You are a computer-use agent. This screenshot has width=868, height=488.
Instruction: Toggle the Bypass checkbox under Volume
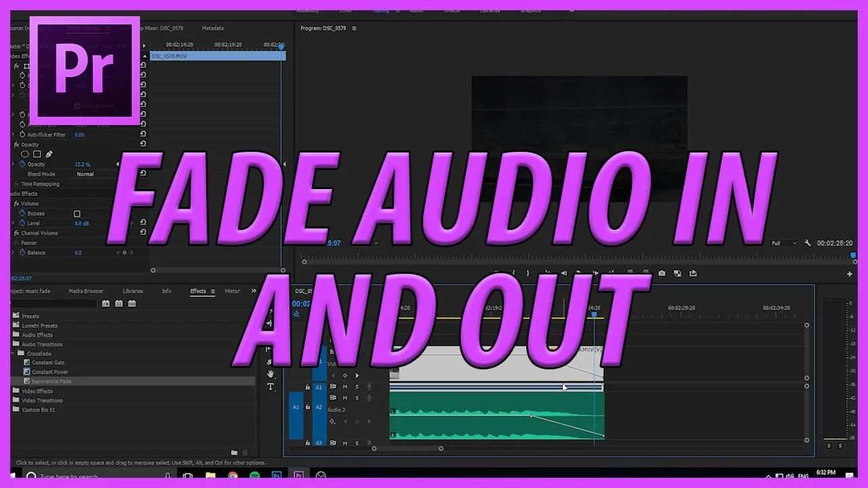[77, 213]
